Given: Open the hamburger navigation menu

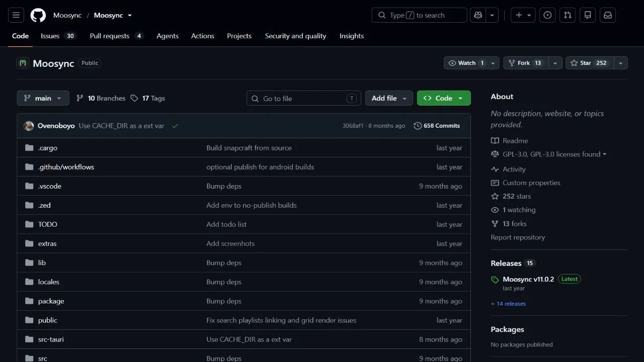Looking at the screenshot, I should click(16, 15).
